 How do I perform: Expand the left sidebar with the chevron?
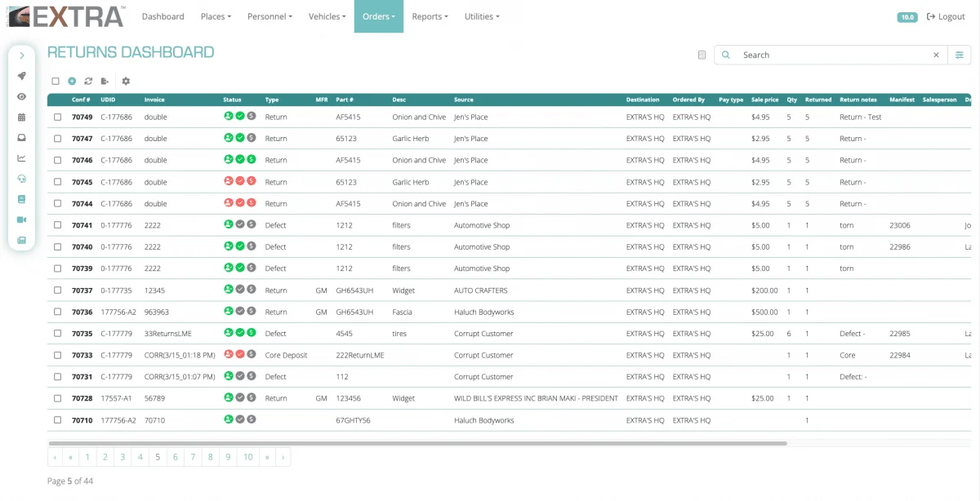(22, 55)
